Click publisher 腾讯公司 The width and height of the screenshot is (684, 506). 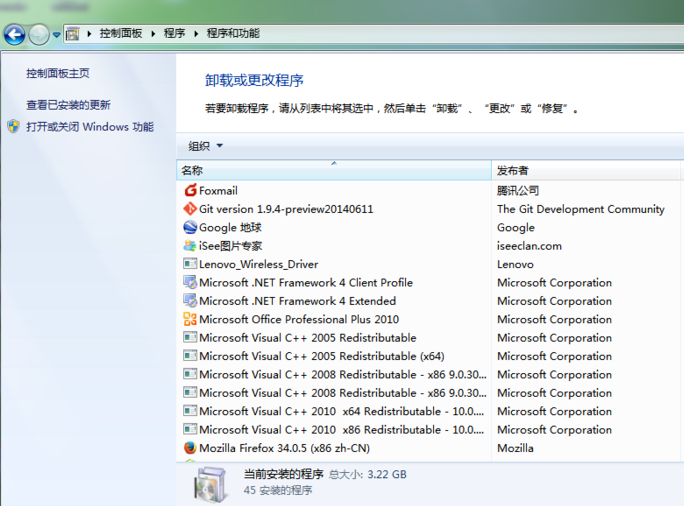[518, 191]
